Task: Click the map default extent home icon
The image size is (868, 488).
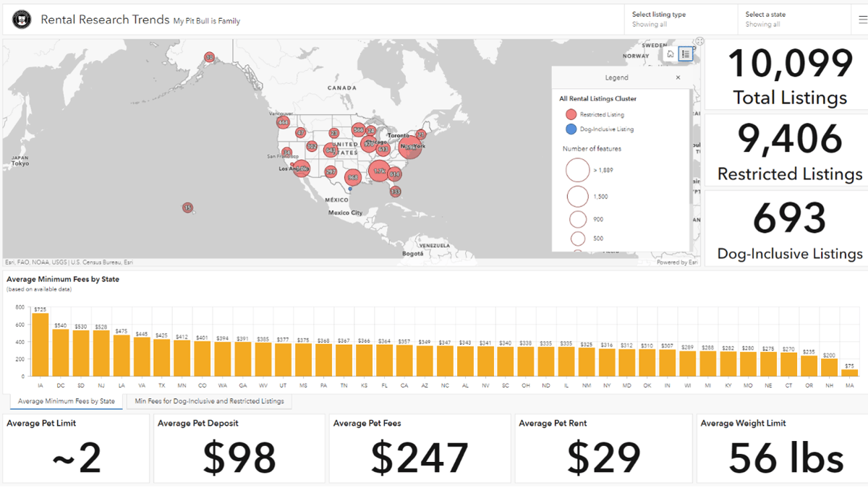Action: (x=671, y=54)
